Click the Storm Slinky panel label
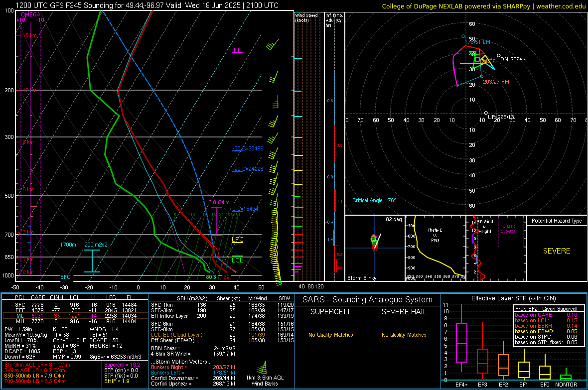588x390 pixels. pyautogui.click(x=362, y=278)
